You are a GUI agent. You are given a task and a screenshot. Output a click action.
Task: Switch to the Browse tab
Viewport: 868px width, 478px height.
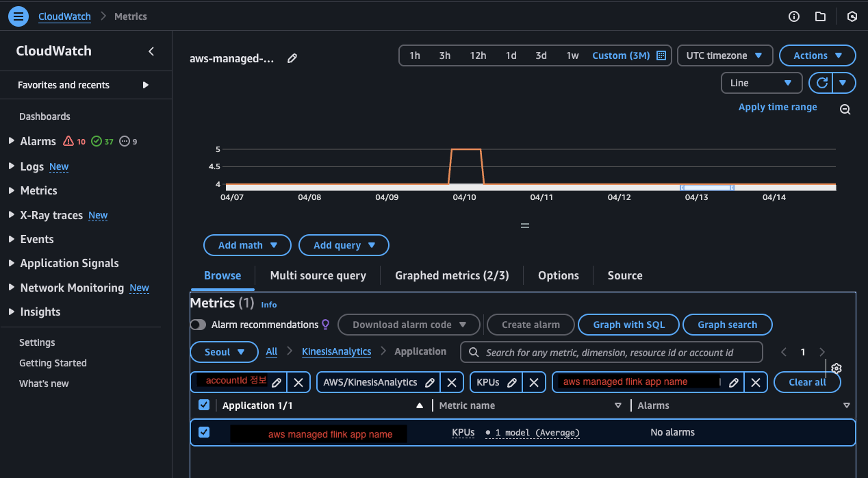(222, 275)
